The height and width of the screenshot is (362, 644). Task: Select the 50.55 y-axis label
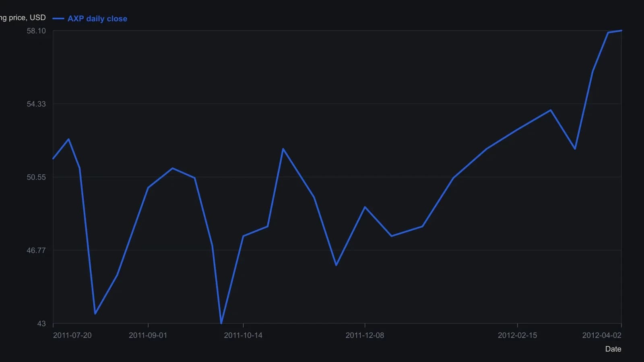(x=36, y=177)
